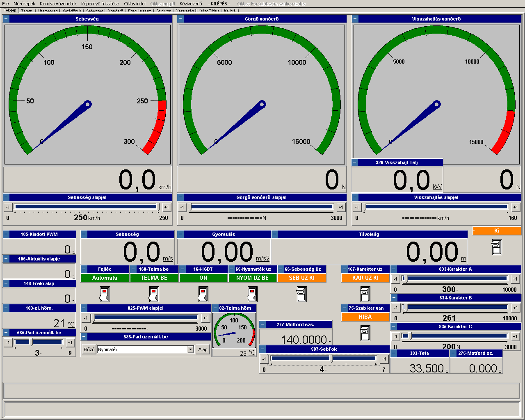Collapse the Görgő vonóerő-alapjel panel
The width and height of the screenshot is (525, 420).
(x=180, y=197)
